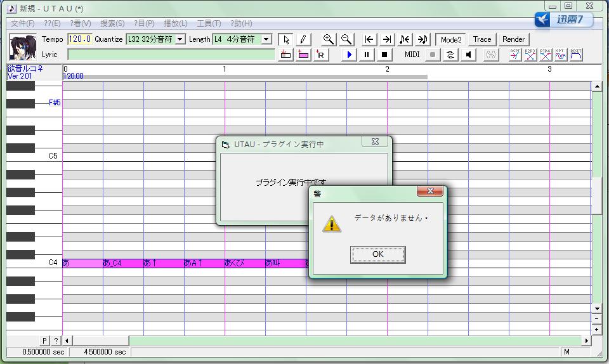This screenshot has height=364, width=609.
Task: Click the ? button below piano keys
Action: click(56, 341)
